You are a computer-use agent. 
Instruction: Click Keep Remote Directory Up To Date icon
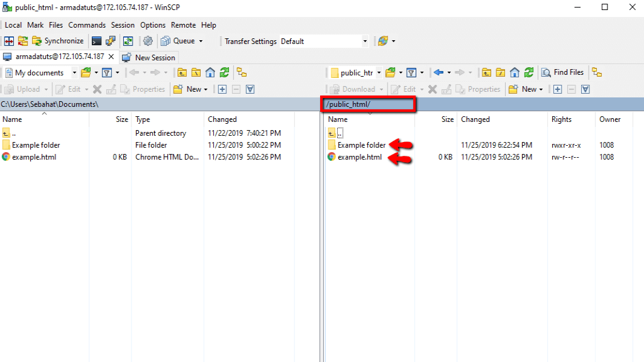click(x=128, y=41)
